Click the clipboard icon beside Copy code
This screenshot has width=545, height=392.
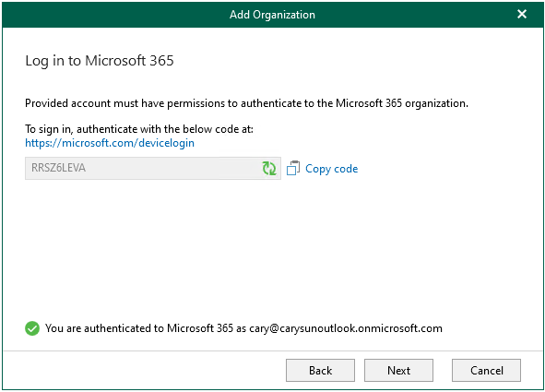[x=293, y=168]
